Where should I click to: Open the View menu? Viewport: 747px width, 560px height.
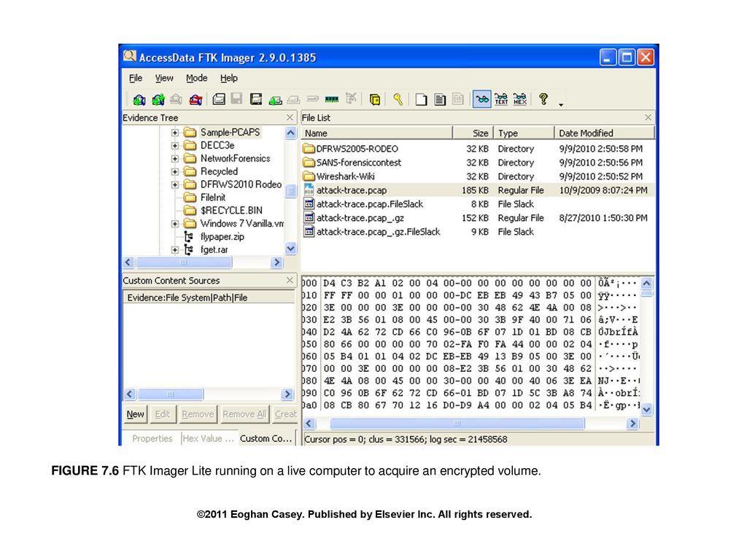[164, 78]
